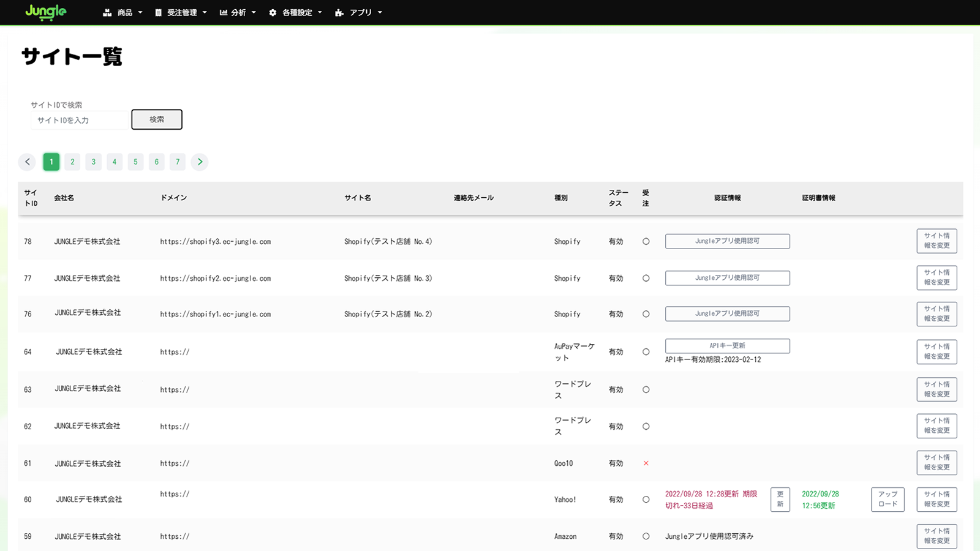The image size is (980, 551).
Task: Click site name Shopify(テスト店舗 No.3)
Action: (388, 279)
